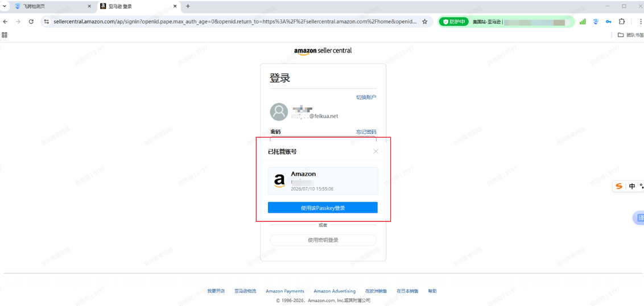Click the 切换账户 link
Screen dimensions: 644x306
[366, 97]
